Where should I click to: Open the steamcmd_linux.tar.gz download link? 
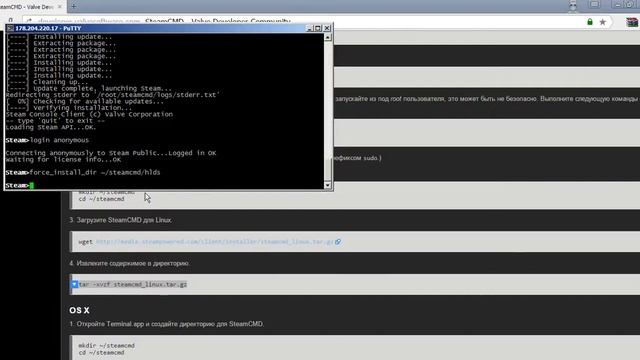point(215,242)
